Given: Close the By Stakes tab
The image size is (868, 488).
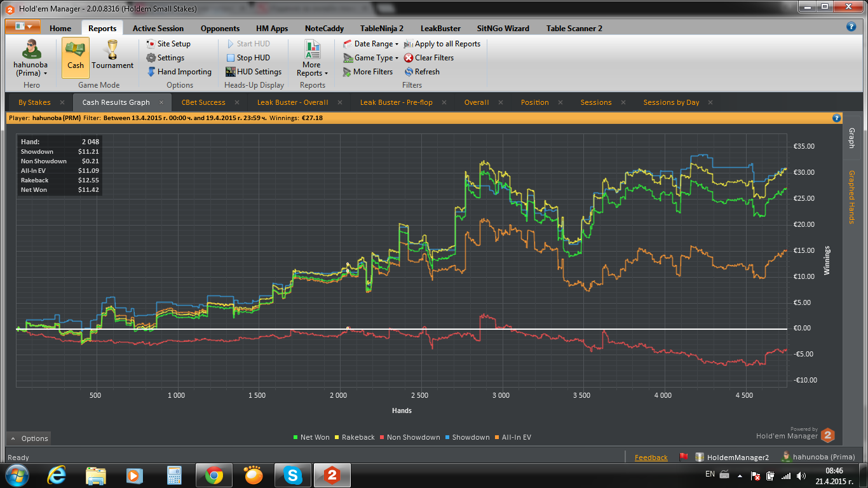Looking at the screenshot, I should click(x=62, y=102).
